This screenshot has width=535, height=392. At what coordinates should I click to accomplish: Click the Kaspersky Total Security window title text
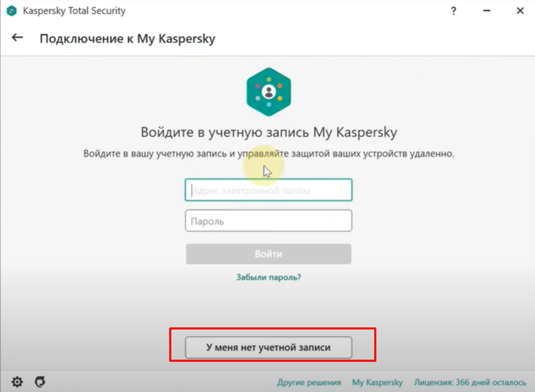pyautogui.click(x=74, y=11)
